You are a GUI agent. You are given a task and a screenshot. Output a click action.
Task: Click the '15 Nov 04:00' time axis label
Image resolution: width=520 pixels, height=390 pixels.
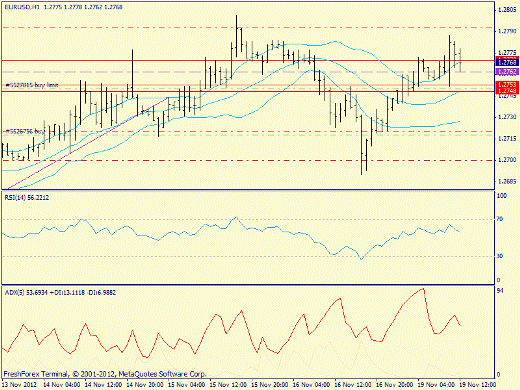[x=187, y=384]
